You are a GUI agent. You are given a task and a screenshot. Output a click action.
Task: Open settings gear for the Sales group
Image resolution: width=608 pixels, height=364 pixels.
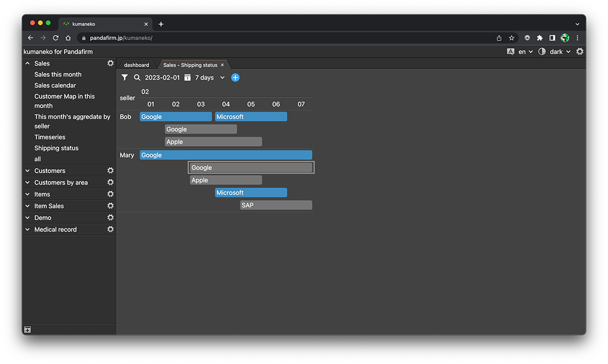click(x=110, y=63)
